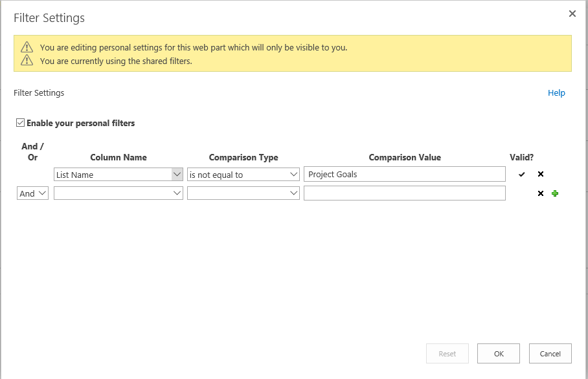Open the And/Or operator dropdown

click(32, 193)
